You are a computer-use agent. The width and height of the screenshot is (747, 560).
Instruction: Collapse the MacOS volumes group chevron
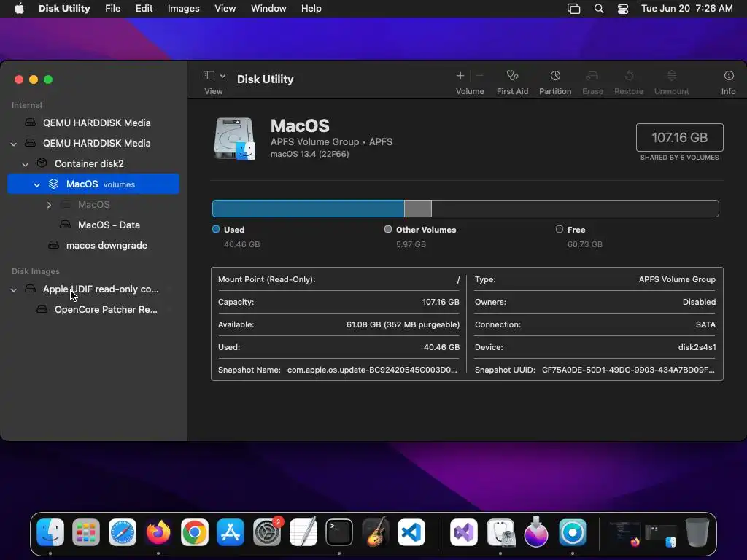(37, 184)
